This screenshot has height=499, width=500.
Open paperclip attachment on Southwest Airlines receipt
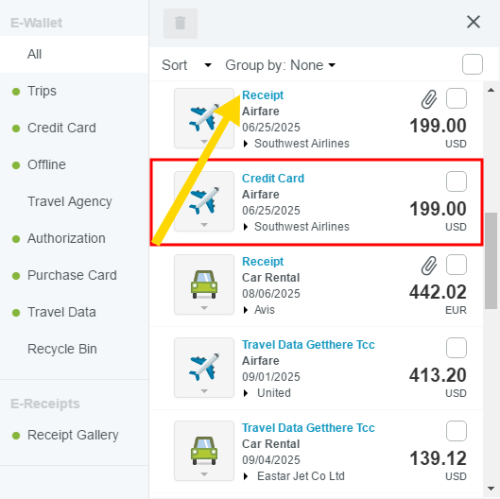point(429,99)
